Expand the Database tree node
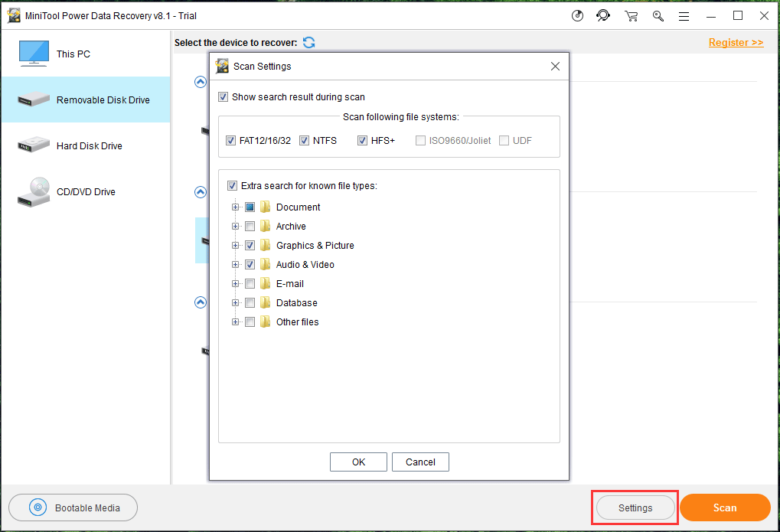This screenshot has width=780, height=532. (236, 303)
